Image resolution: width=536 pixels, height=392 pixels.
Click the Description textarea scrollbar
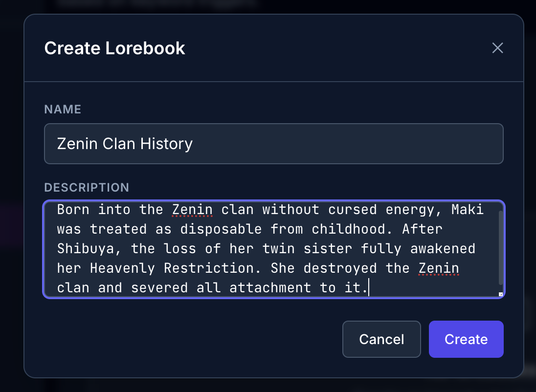(x=500, y=248)
